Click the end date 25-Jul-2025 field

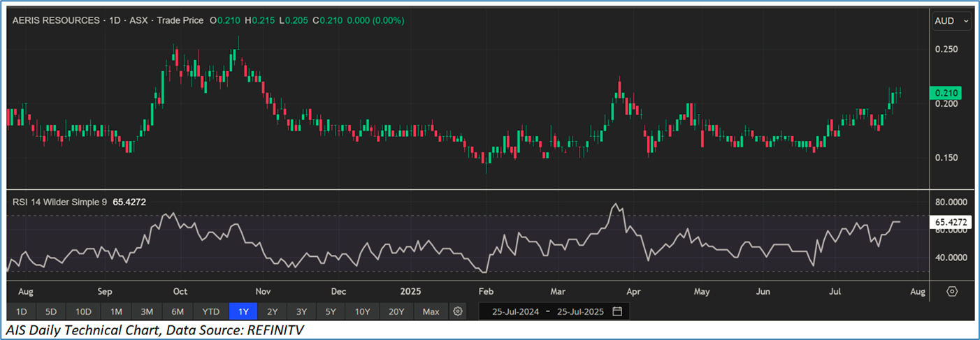pyautogui.click(x=582, y=311)
